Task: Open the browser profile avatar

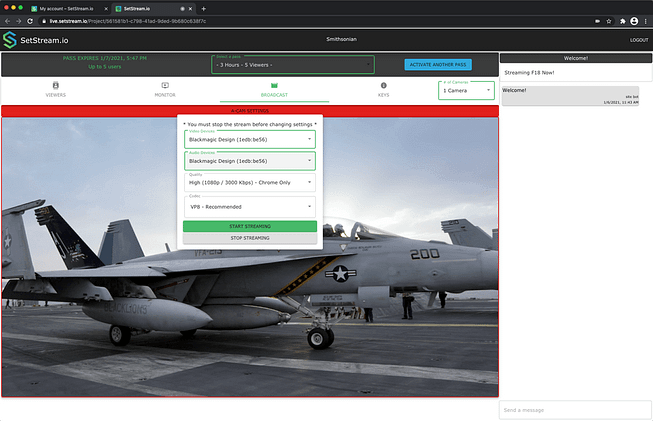Action: (x=634, y=21)
